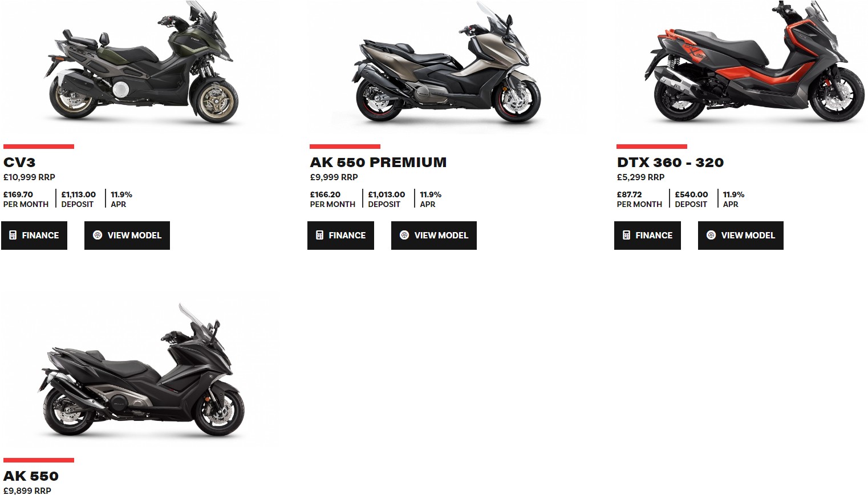The height and width of the screenshot is (495, 868).
Task: Open Finance for DTX 360 - 320
Action: point(647,236)
